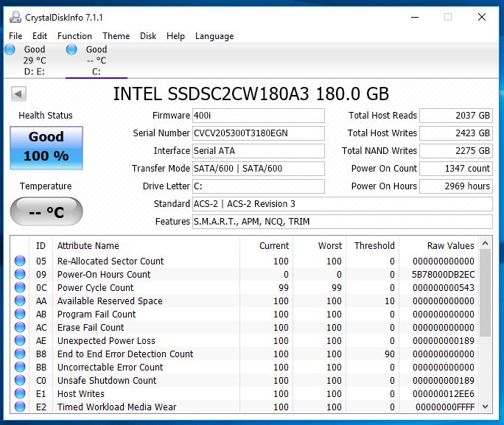504x425 pixels.
Task: Click the Good 100 % health status button
Action: (x=46, y=148)
